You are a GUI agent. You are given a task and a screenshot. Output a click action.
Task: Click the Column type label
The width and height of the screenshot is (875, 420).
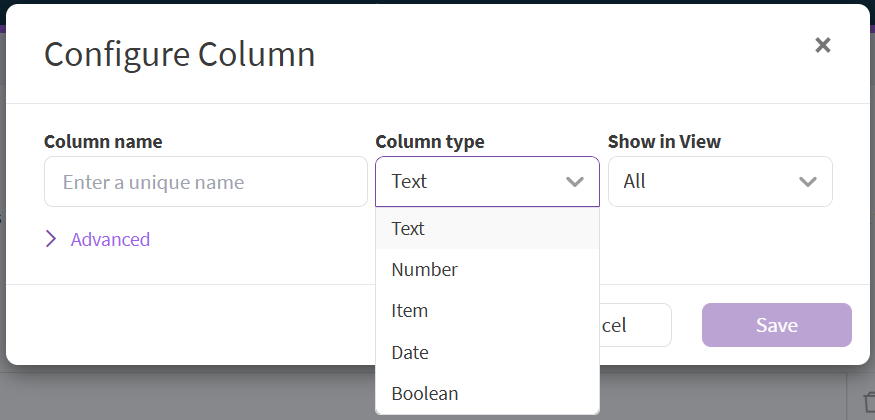click(430, 142)
